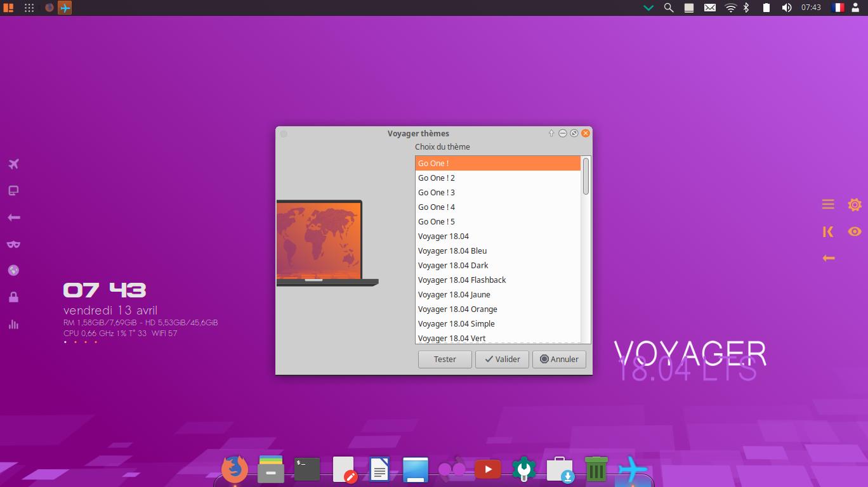The image size is (868, 487).
Task: Click the laptop world map preview image
Action: (x=327, y=243)
